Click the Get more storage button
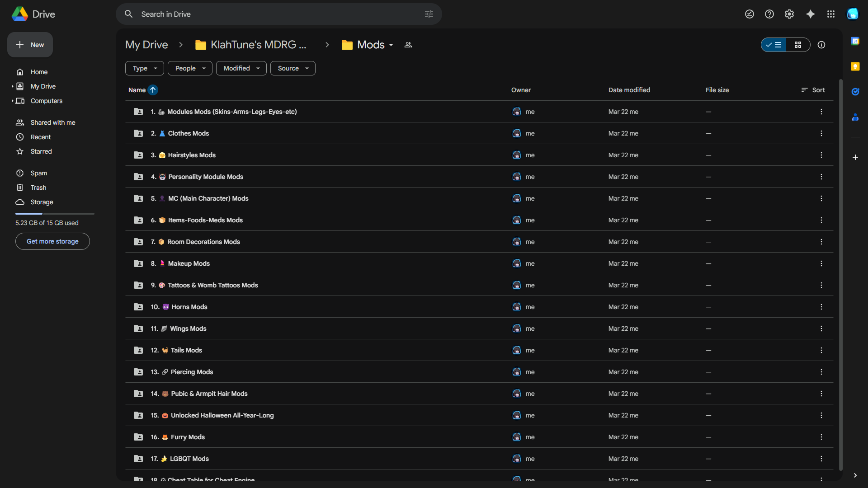The width and height of the screenshot is (868, 488). 52,241
